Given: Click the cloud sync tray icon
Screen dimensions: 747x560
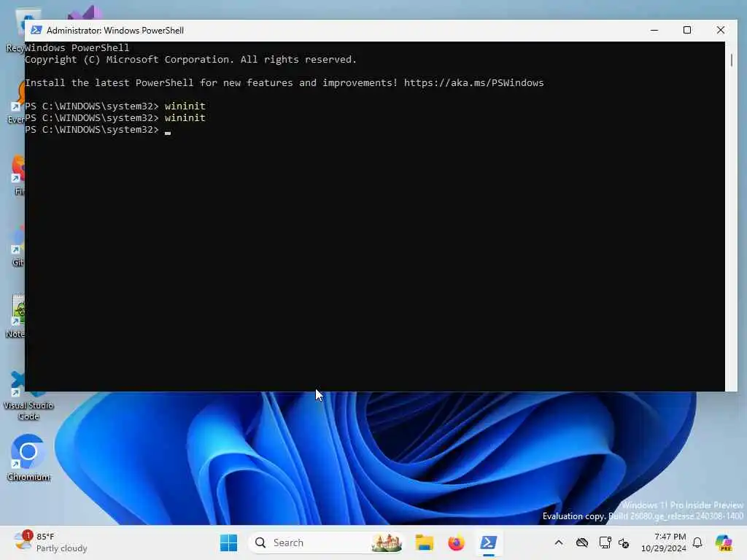Looking at the screenshot, I should [581, 542].
